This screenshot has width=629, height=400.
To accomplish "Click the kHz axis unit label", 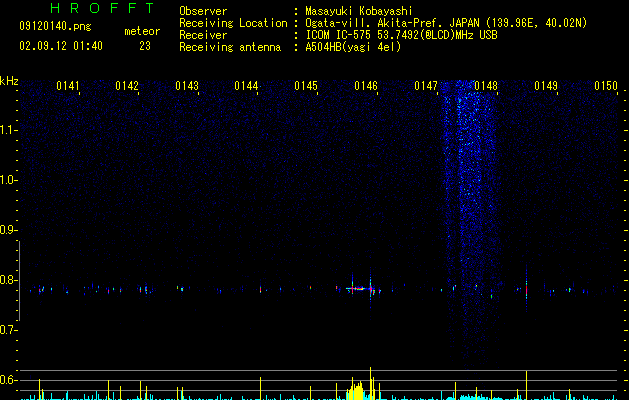I will coord(9,81).
